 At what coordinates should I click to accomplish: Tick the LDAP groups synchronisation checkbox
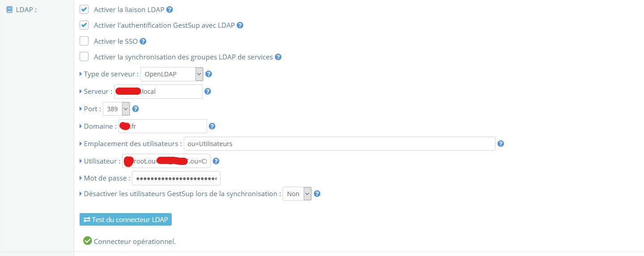pyautogui.click(x=84, y=57)
